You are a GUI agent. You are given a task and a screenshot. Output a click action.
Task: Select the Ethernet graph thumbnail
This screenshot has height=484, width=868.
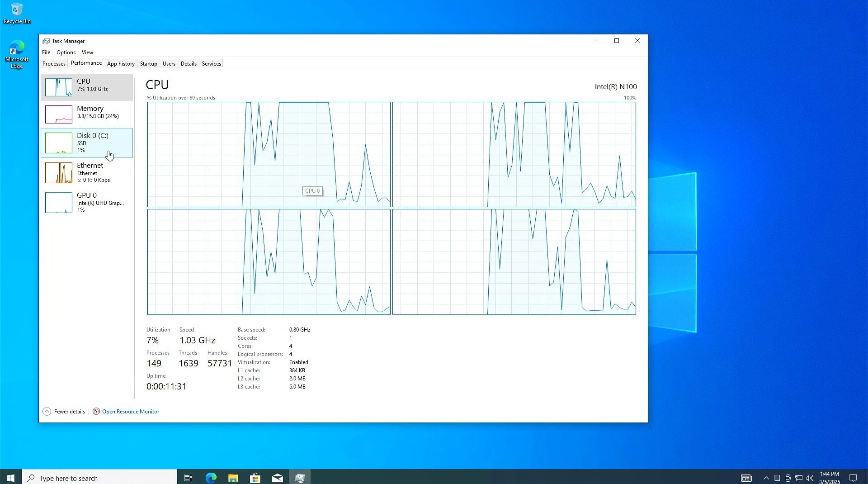click(58, 173)
